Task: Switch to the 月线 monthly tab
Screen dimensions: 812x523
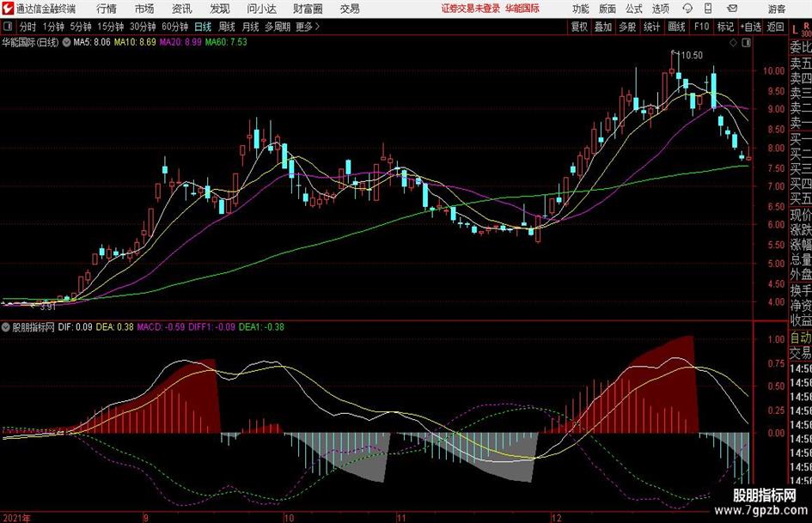Action: click(250, 27)
